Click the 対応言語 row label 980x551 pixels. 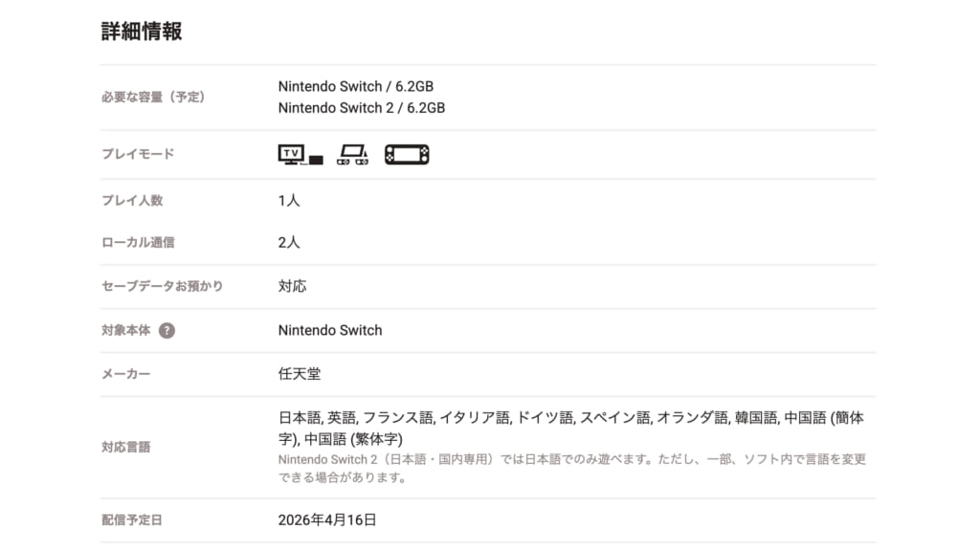click(126, 448)
